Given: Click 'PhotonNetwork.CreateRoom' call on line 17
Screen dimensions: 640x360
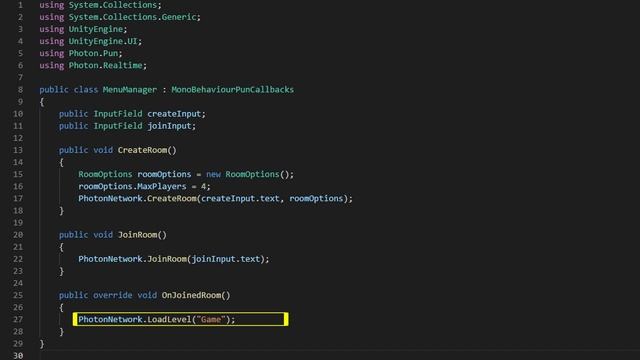Looking at the screenshot, I should coord(137,199).
